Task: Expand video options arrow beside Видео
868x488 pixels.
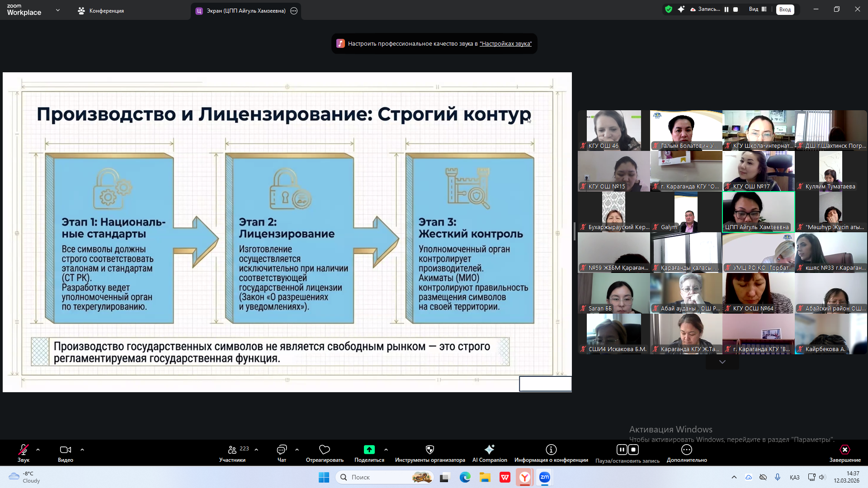Action: coord(82,450)
